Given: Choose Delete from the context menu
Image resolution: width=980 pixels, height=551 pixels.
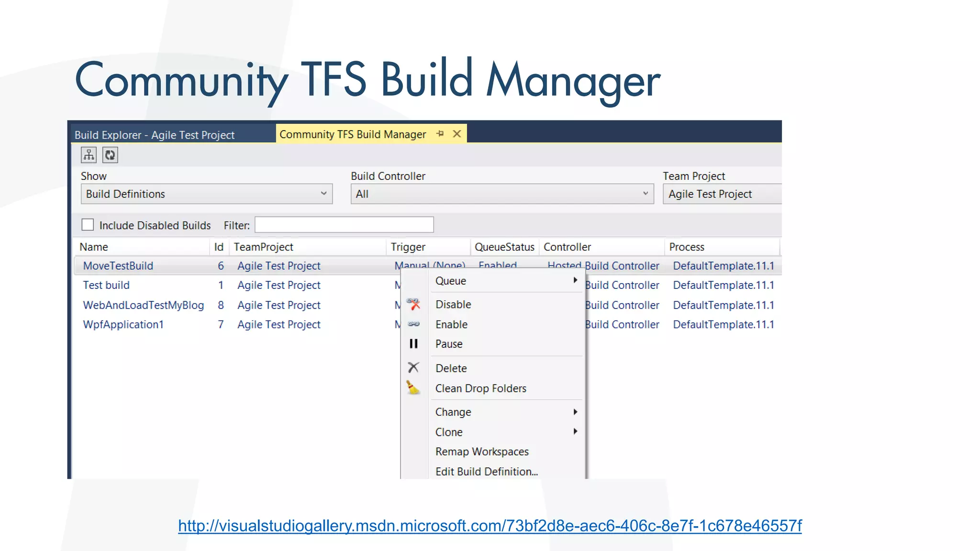Looking at the screenshot, I should click(451, 368).
